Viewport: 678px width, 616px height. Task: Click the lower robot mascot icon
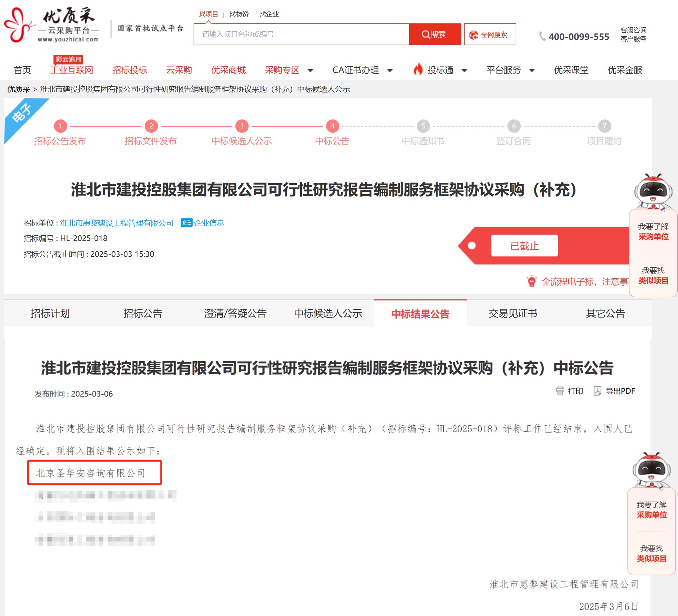652,470
